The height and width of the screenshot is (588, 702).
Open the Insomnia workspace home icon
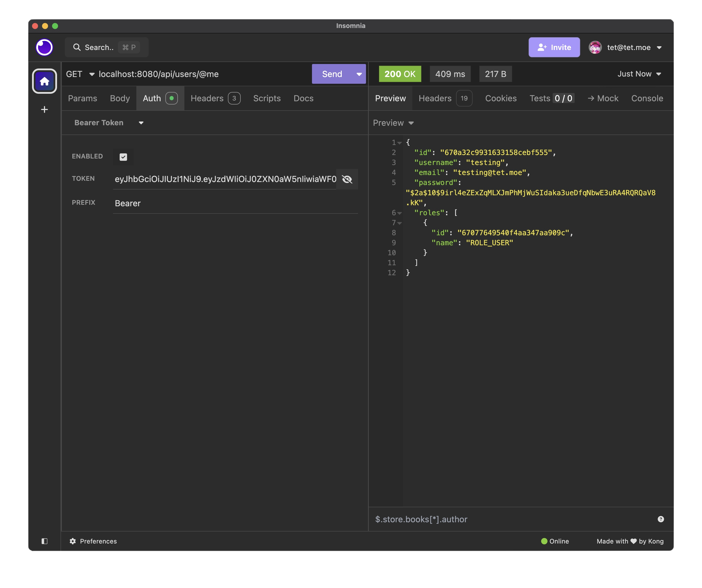[44, 81]
